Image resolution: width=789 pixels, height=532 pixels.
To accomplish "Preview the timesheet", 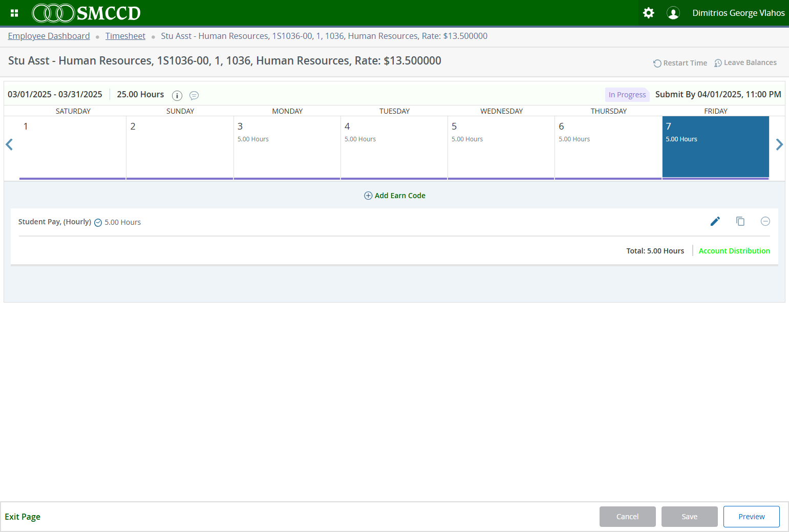I will pos(752,517).
